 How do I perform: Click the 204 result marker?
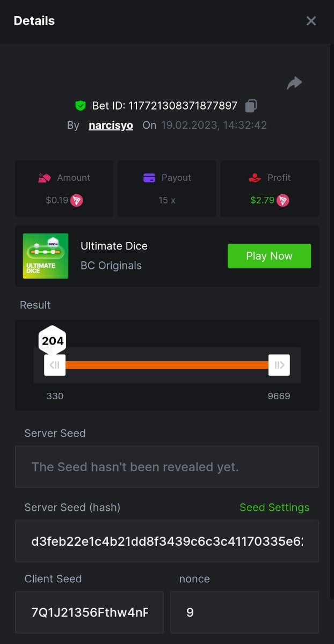tap(53, 340)
